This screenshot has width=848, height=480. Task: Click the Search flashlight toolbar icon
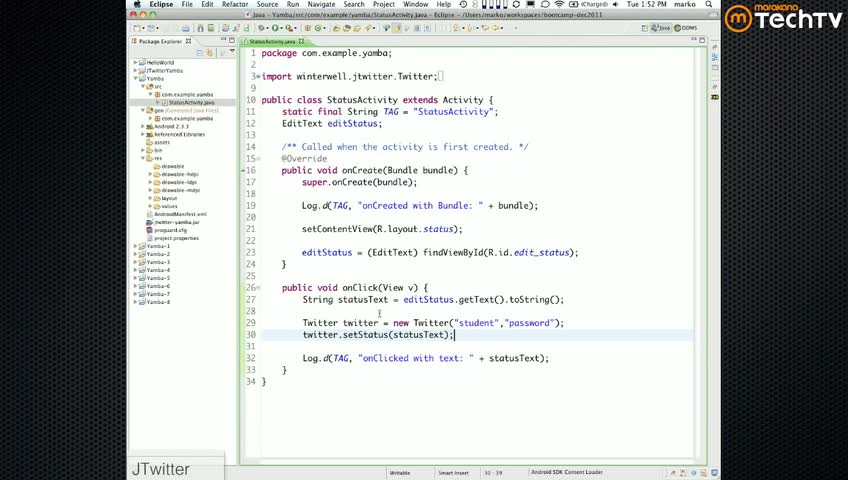coord(368,28)
